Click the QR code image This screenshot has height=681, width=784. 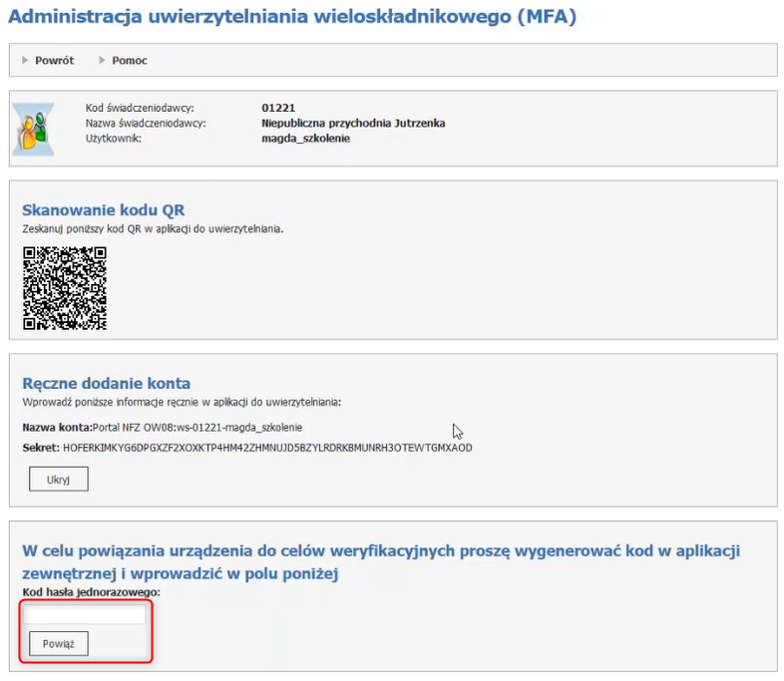64,288
